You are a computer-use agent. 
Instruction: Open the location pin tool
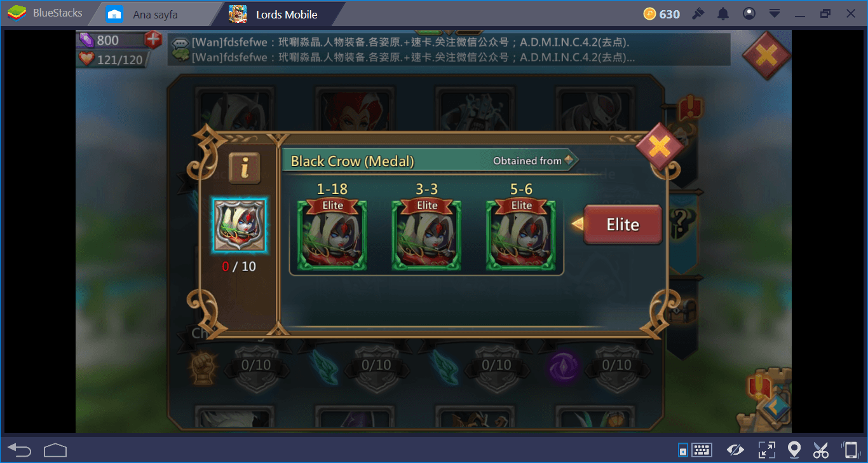(794, 450)
